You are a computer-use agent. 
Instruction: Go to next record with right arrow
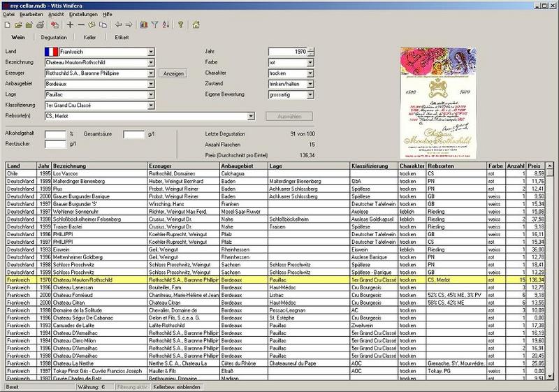click(x=129, y=25)
